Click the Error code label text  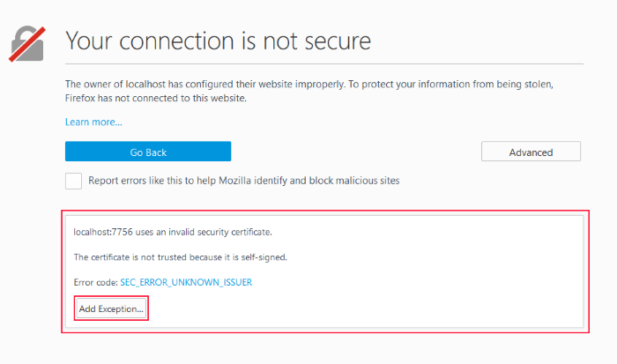pos(95,283)
